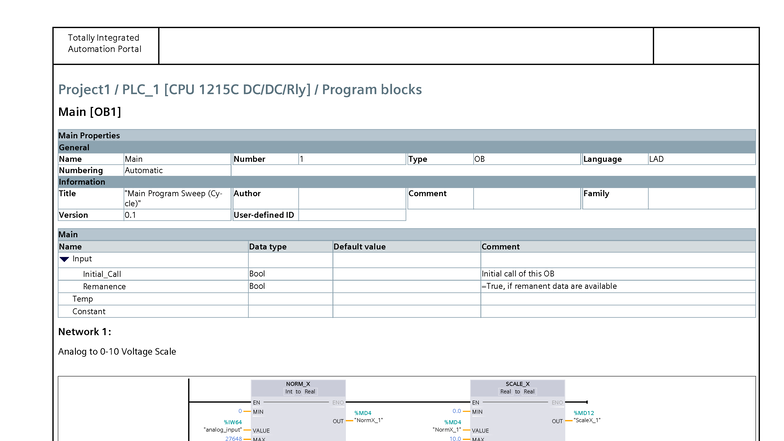This screenshot has height=441, width=784.
Task: Click the 'Real to Real' type label
Action: [518, 392]
